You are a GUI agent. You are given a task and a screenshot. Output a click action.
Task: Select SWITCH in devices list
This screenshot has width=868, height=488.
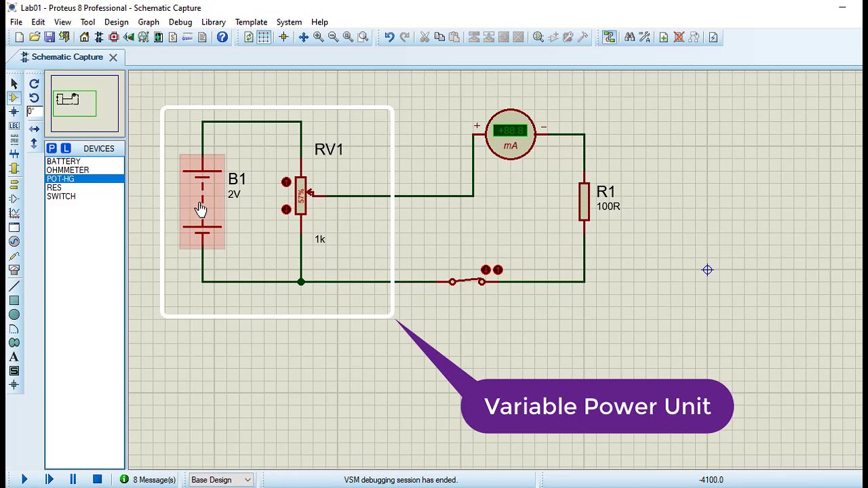[85, 197]
